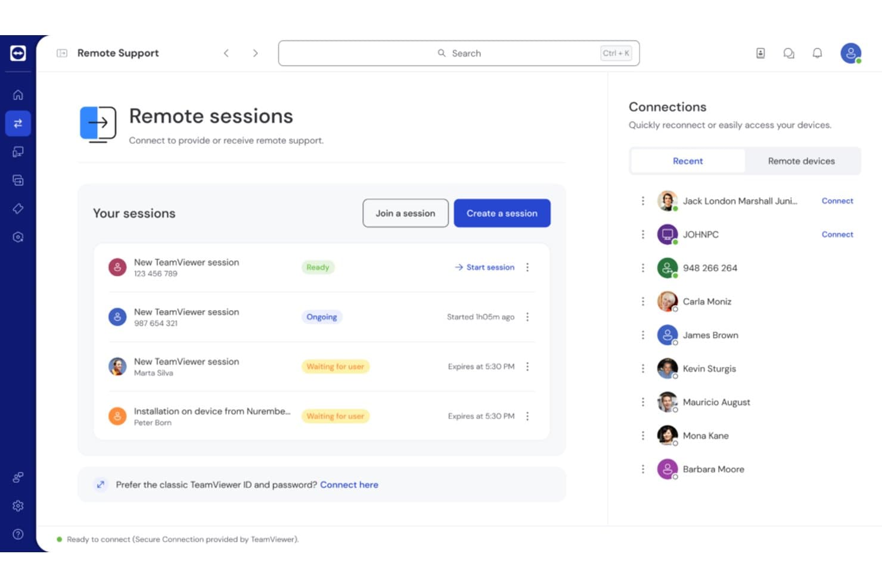
Task: Open the notifications bell
Action: (818, 53)
